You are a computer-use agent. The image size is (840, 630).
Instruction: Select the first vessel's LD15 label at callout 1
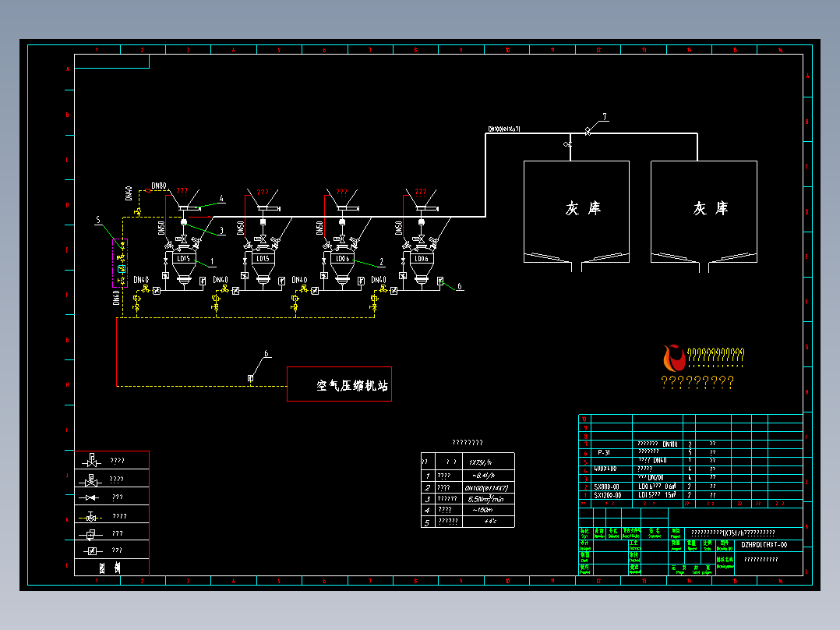point(184,258)
